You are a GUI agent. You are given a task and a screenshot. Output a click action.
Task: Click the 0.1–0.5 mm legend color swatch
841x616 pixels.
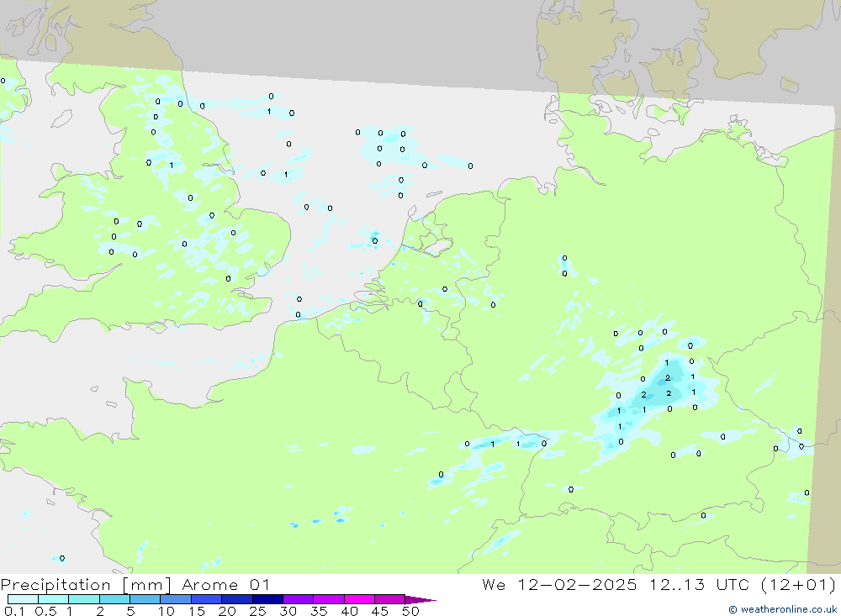[23, 599]
